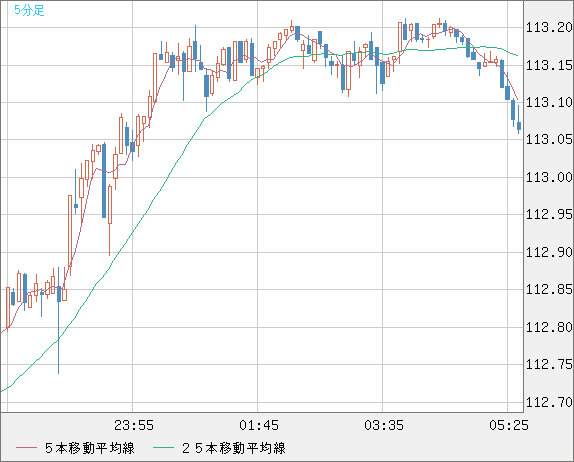Click the 03:35 time axis label
This screenshot has width=574, height=462.
click(384, 425)
